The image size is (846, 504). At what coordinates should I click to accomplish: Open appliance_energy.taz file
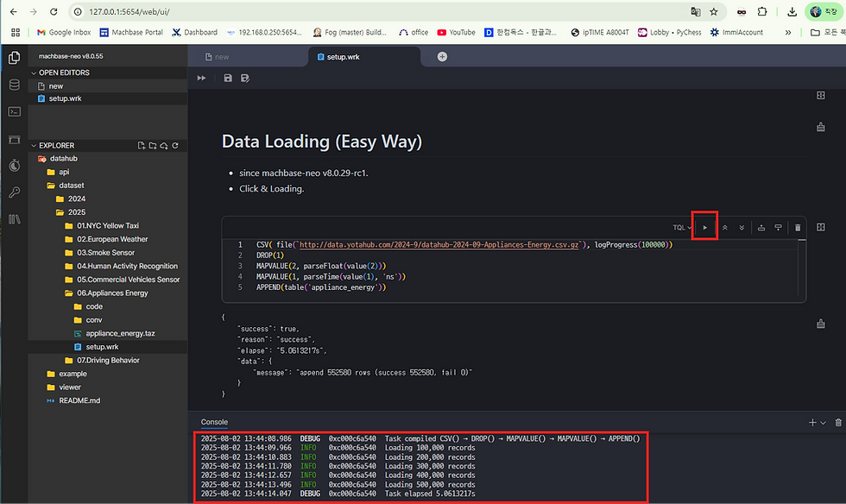[108, 334]
